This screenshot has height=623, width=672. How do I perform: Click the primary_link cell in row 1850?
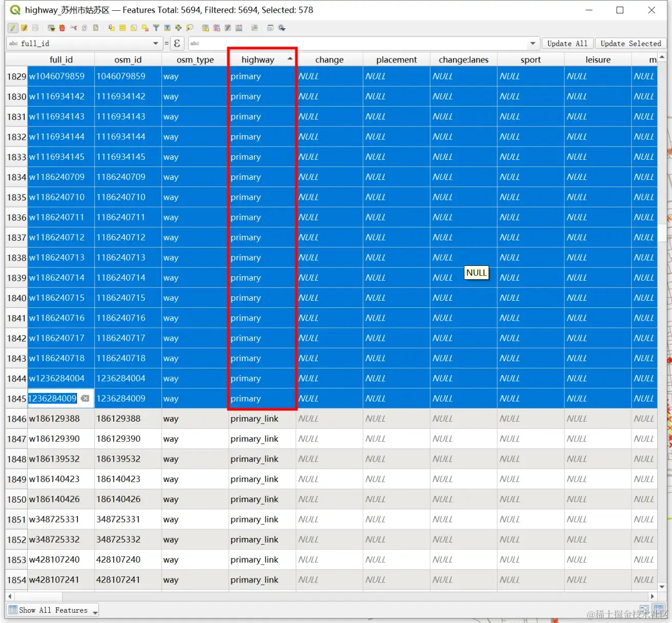262,499
